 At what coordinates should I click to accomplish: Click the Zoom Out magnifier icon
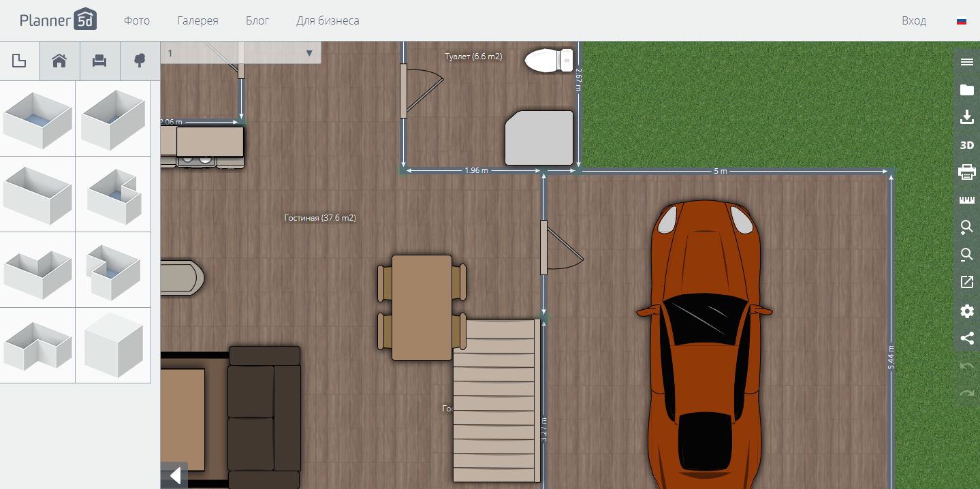click(966, 255)
